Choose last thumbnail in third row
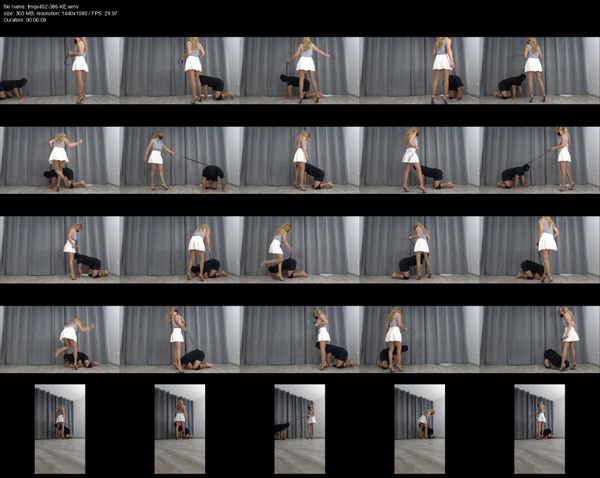The height and width of the screenshot is (478, 600). coord(540,250)
